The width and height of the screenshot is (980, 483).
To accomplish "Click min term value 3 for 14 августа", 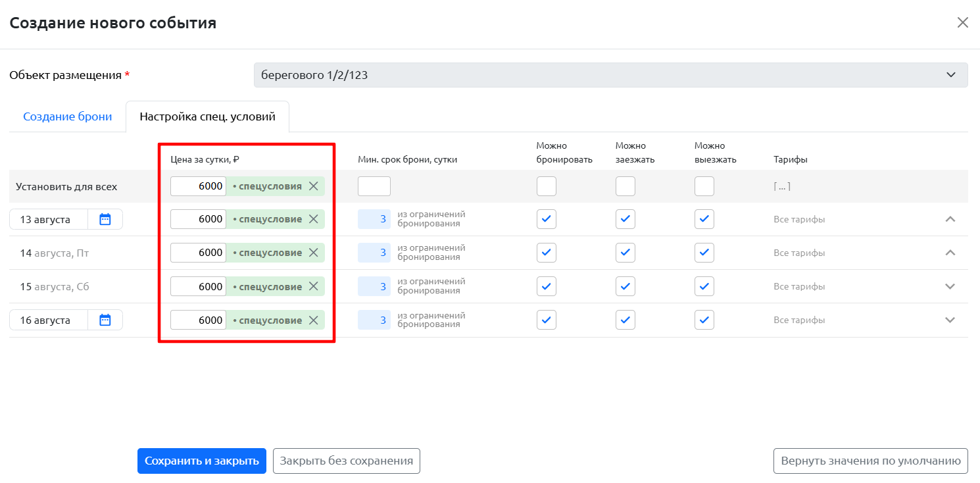I will tap(374, 253).
